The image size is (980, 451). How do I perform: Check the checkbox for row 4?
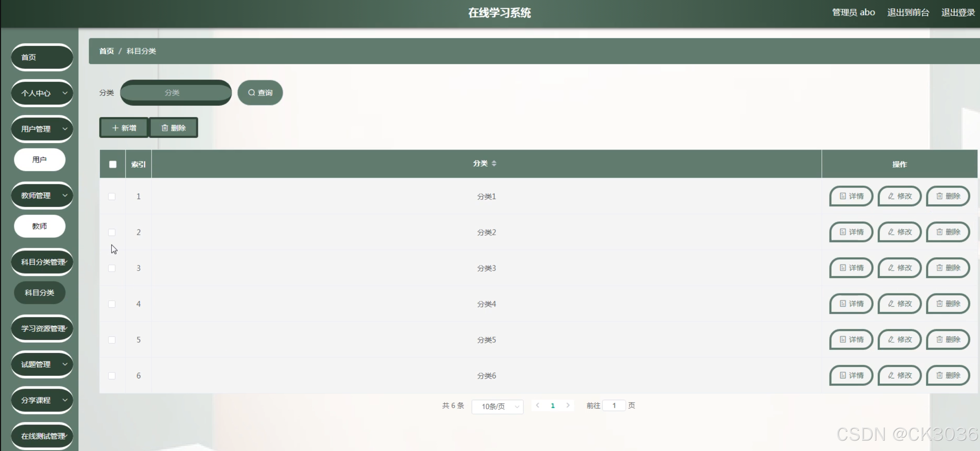[112, 304]
